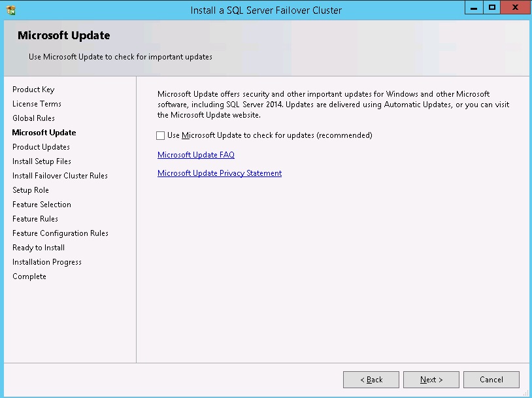Select Installation Progress step
Image resolution: width=532 pixels, height=398 pixels.
[x=47, y=262]
